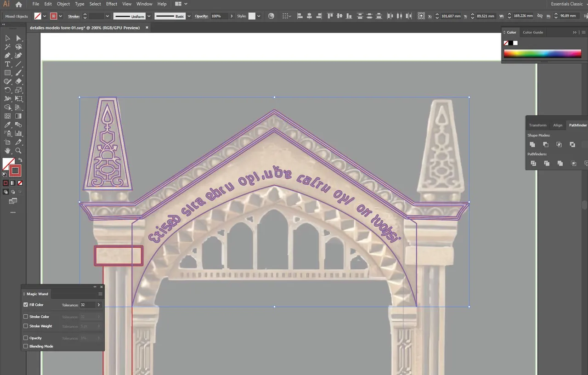Select the Blend tool
Image resolution: width=588 pixels, height=375 pixels.
click(19, 125)
